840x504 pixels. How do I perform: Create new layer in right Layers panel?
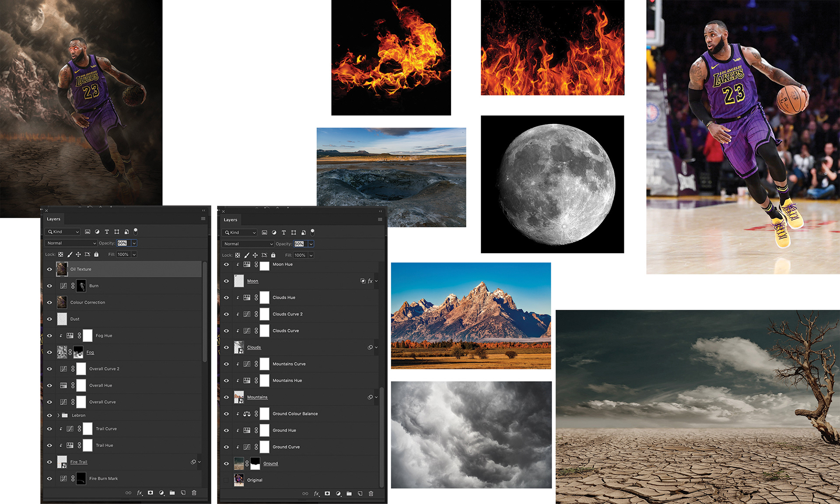(x=360, y=493)
